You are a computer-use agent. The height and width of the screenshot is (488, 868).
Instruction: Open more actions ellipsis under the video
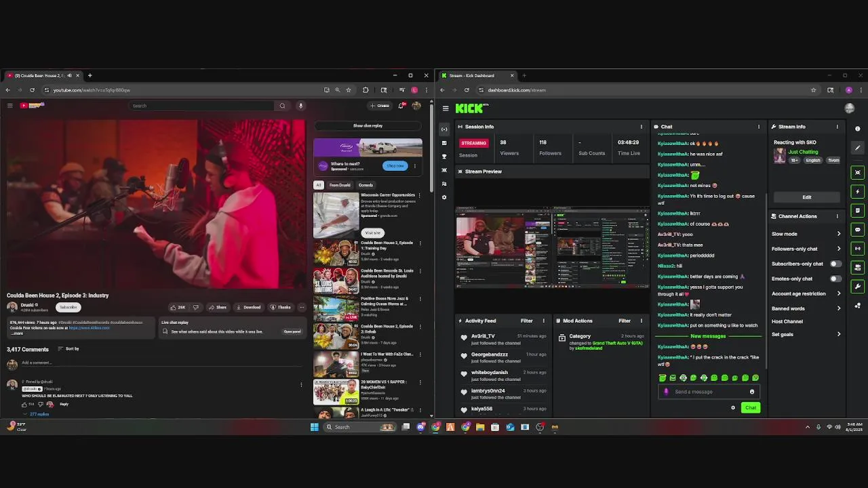pyautogui.click(x=302, y=307)
